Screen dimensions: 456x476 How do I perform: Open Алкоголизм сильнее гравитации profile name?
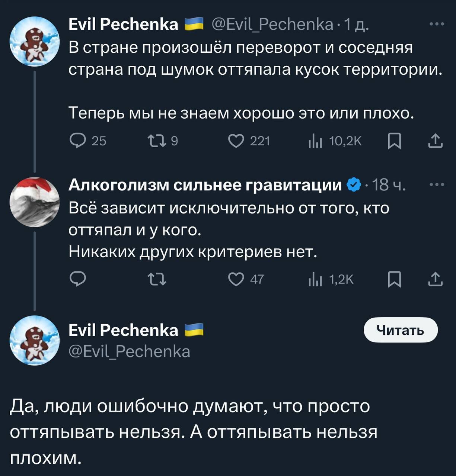point(205,184)
